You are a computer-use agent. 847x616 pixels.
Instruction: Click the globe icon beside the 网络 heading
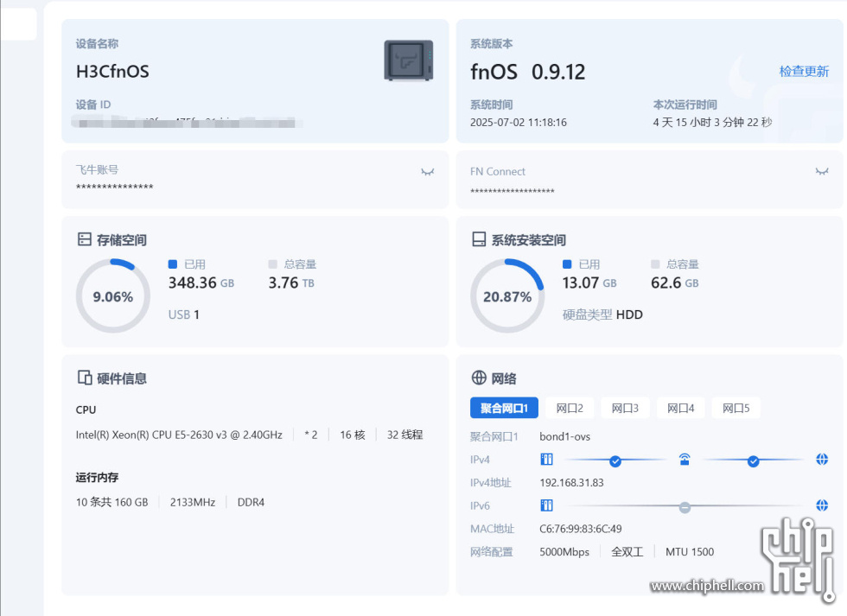479,378
